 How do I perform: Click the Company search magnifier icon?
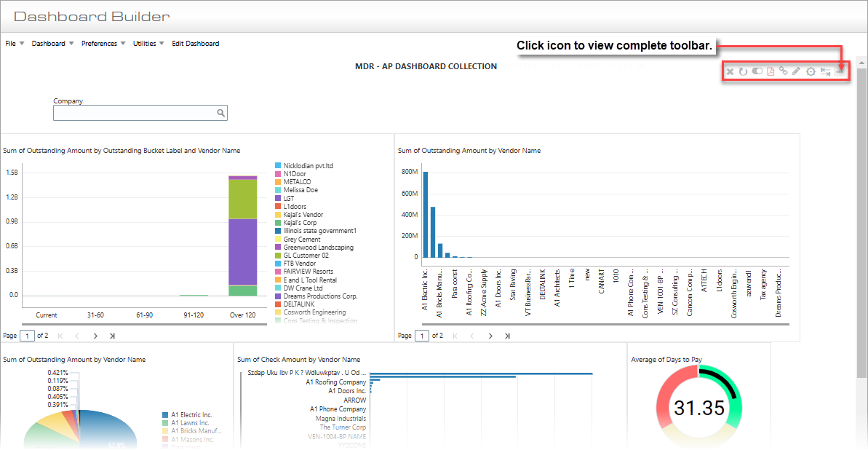(220, 113)
